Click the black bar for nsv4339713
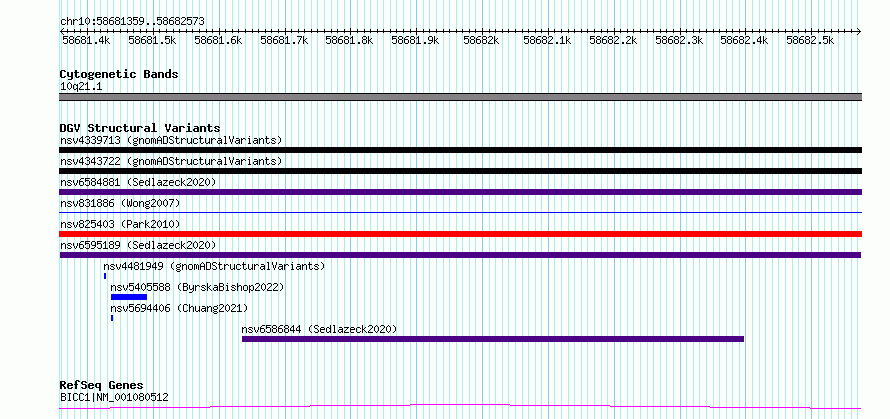The width and height of the screenshot is (890, 419). click(x=460, y=150)
